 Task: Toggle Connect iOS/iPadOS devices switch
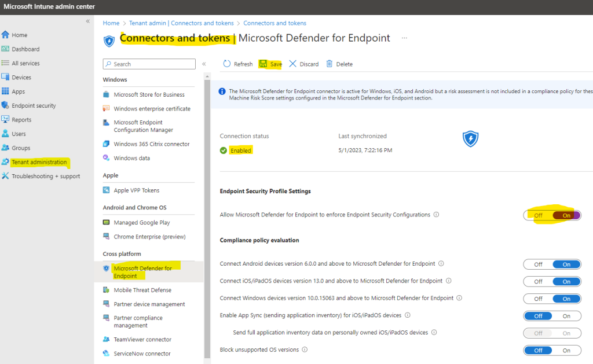[552, 282]
